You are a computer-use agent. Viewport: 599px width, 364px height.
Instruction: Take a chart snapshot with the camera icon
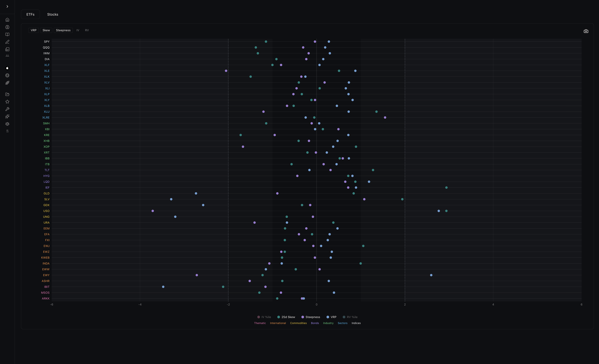[586, 31]
